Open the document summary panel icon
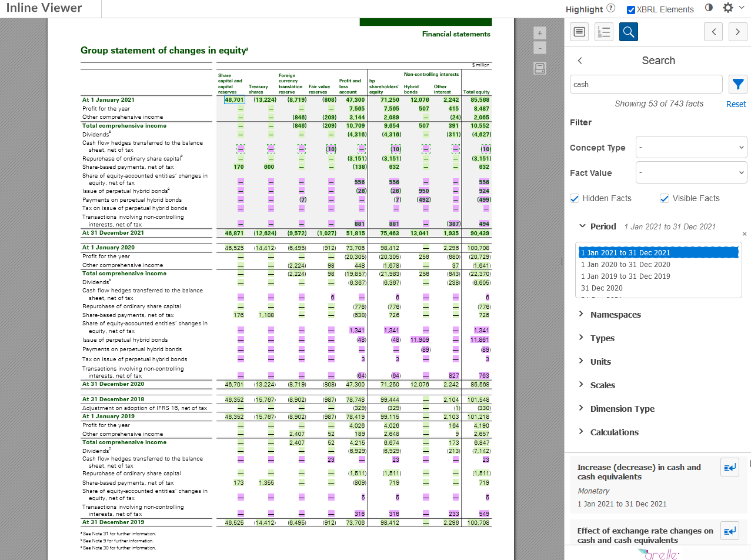751x560 pixels. tap(579, 32)
